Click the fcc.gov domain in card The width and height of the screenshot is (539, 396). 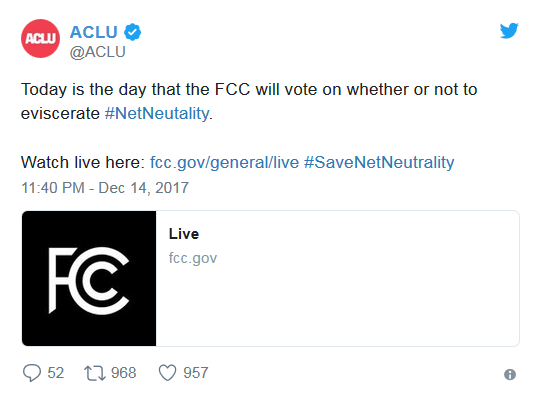193,258
